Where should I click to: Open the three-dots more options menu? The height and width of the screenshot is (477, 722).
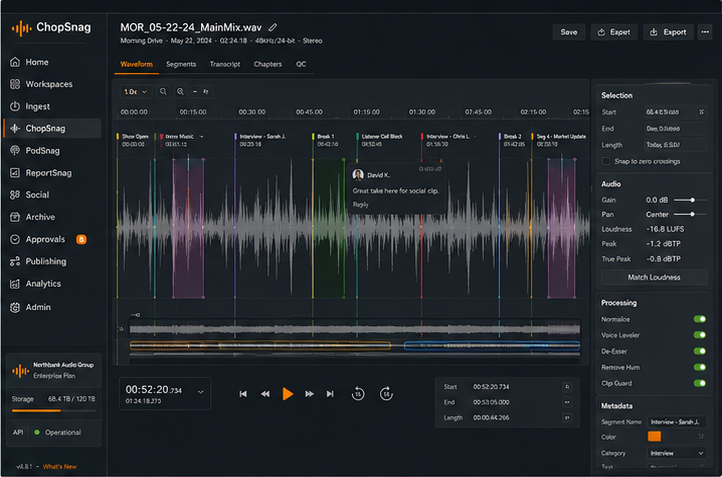coord(705,32)
